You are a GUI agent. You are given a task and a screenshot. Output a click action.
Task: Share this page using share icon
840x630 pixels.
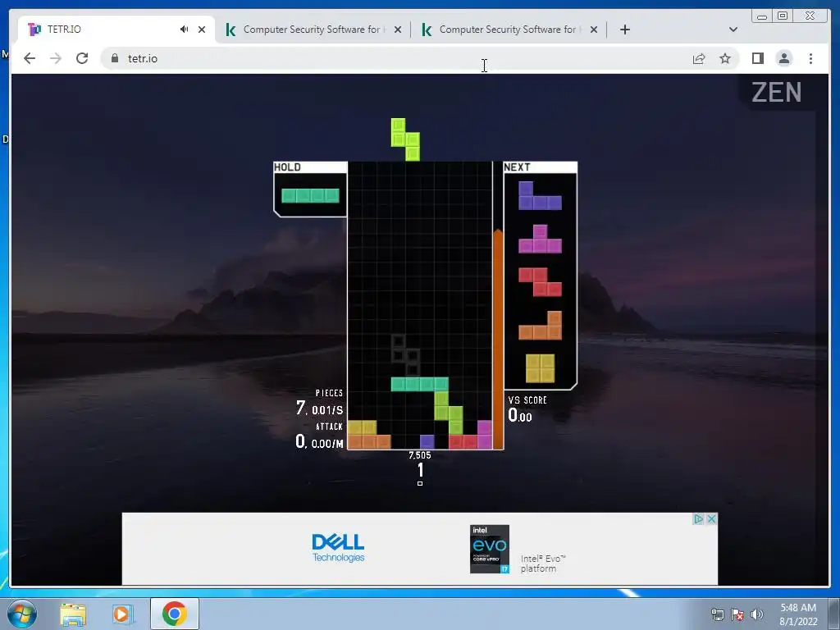click(699, 58)
